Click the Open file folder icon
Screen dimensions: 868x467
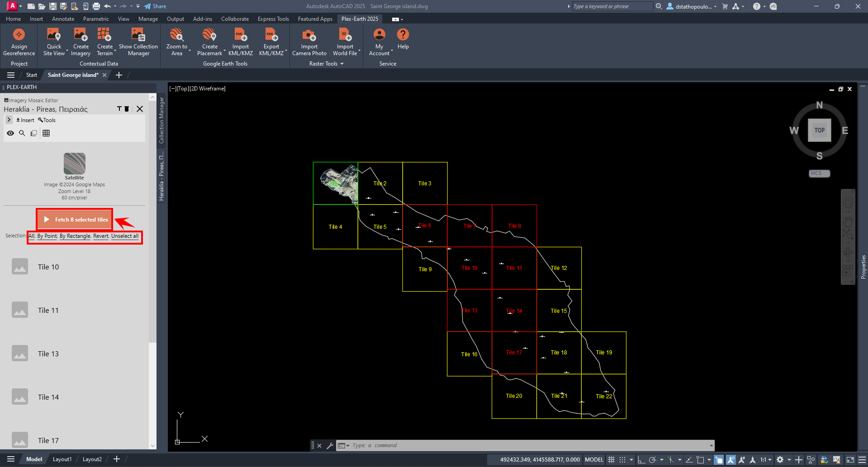pyautogui.click(x=42, y=6)
